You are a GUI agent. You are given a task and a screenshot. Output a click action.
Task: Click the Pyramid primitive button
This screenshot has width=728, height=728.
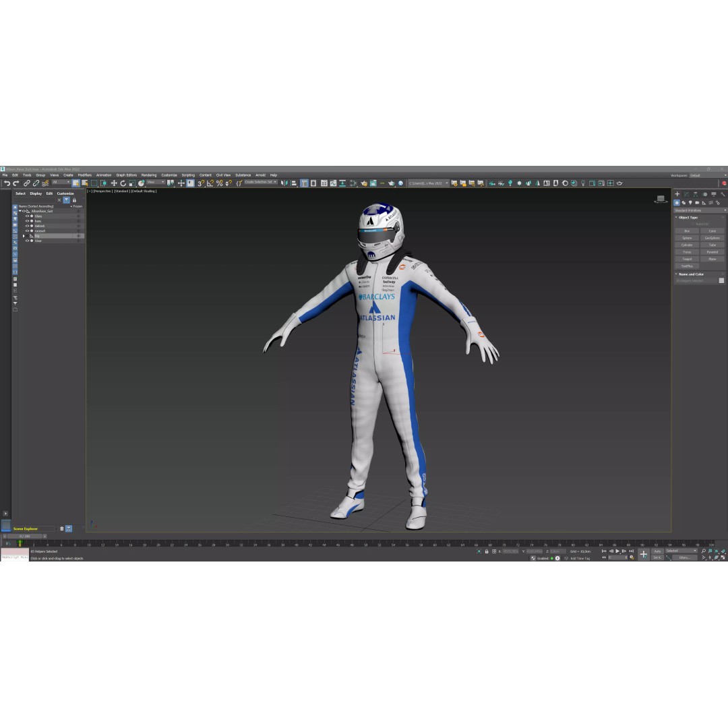click(x=712, y=252)
